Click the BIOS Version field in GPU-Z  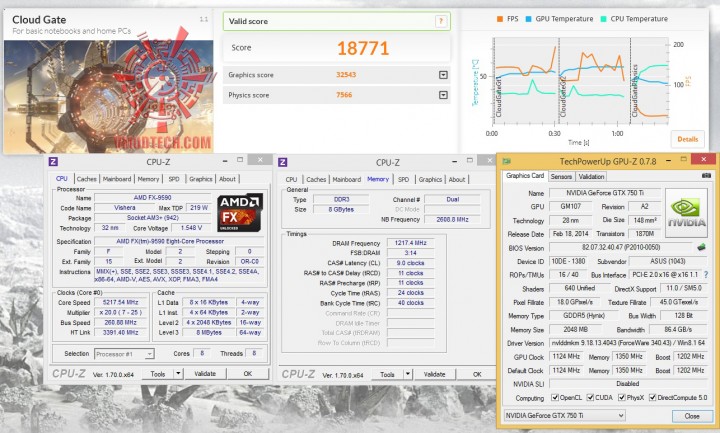click(621, 247)
